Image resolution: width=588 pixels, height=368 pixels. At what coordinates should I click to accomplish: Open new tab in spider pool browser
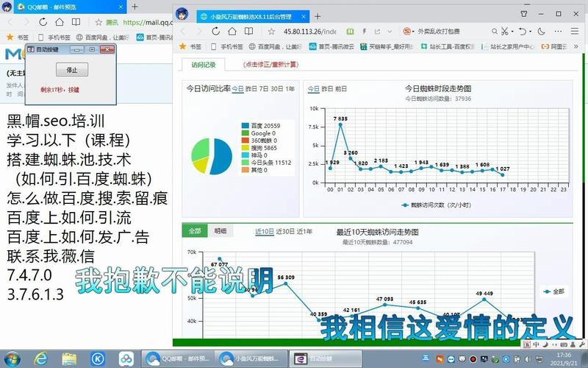(x=318, y=16)
